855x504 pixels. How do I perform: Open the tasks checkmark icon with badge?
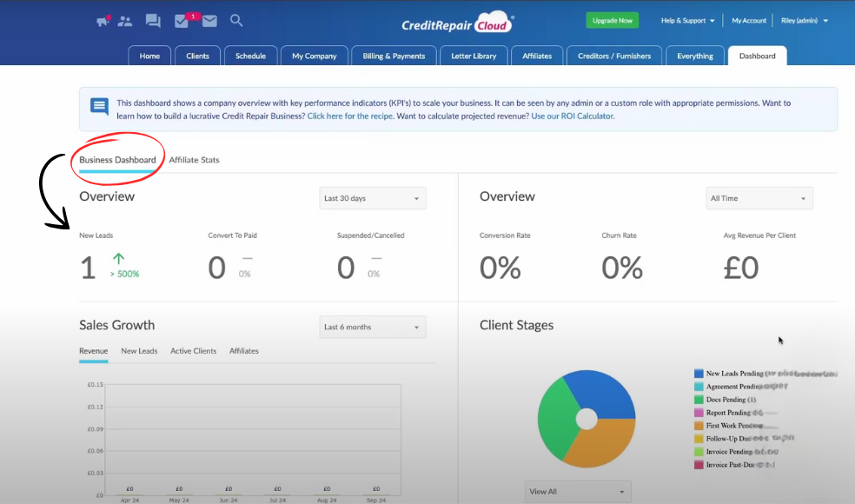[182, 21]
